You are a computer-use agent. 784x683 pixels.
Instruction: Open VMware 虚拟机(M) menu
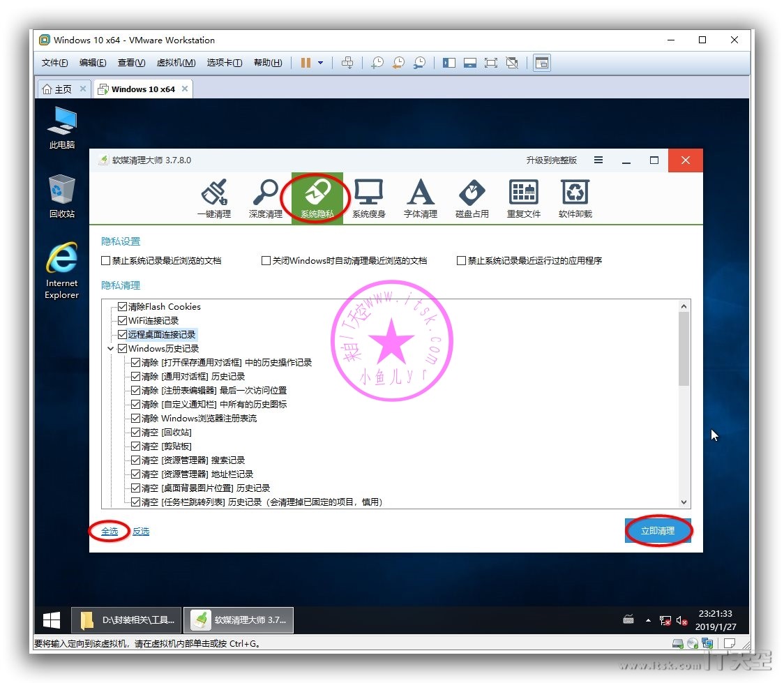pyautogui.click(x=176, y=63)
